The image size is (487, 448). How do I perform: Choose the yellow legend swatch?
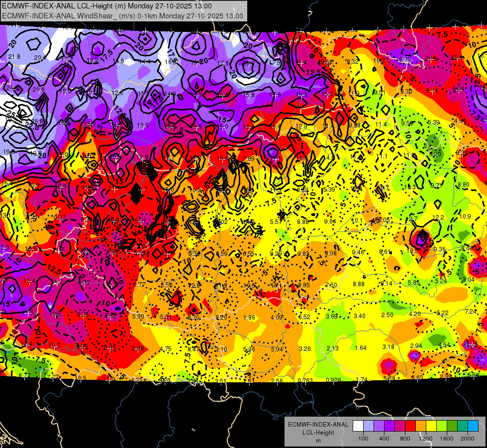(431, 426)
